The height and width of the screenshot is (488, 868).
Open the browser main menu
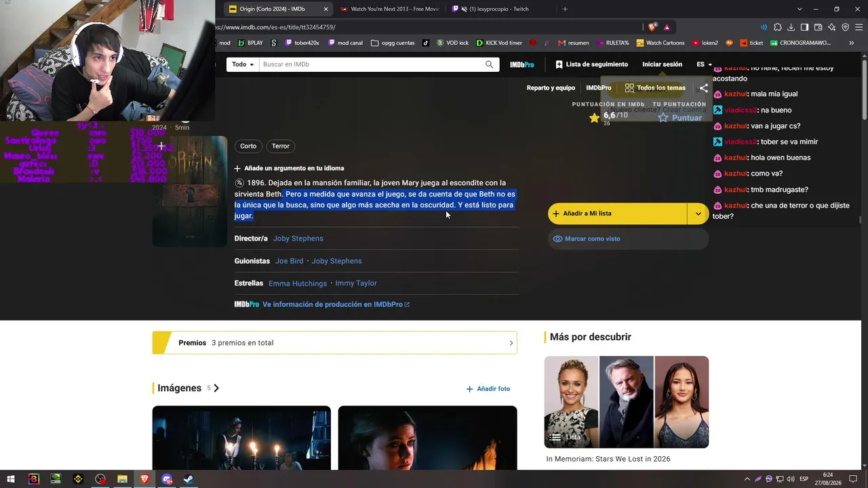pyautogui.click(x=859, y=27)
